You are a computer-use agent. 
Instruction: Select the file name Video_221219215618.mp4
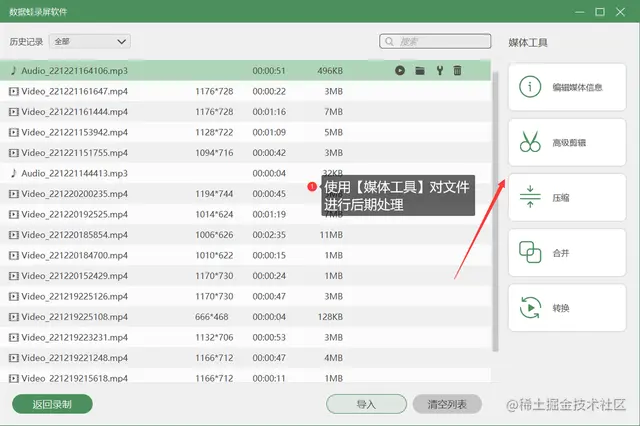coord(75,378)
